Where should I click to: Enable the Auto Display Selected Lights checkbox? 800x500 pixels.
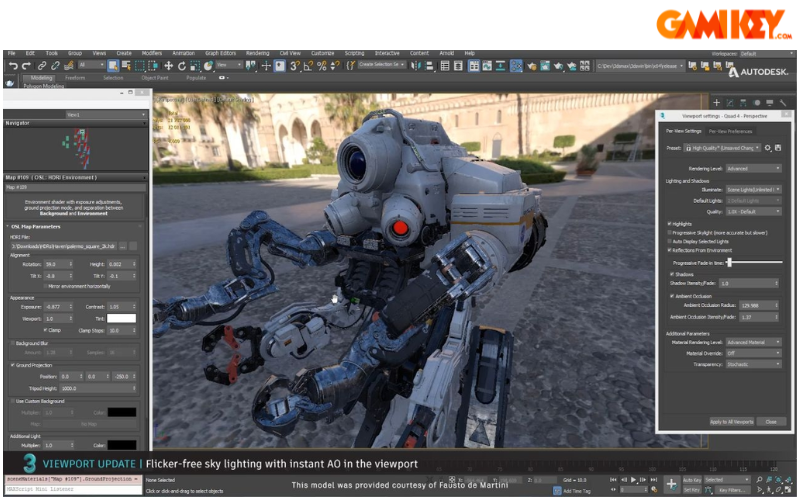point(670,241)
